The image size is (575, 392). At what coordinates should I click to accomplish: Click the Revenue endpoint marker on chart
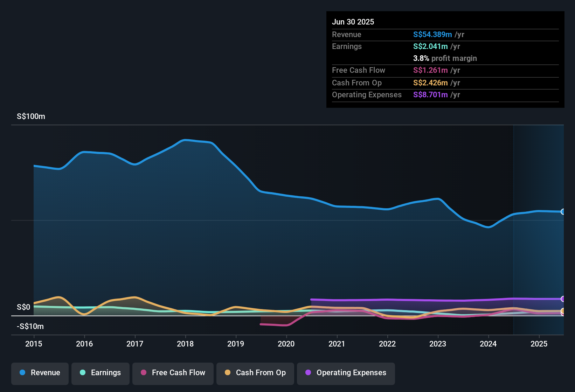coord(563,212)
